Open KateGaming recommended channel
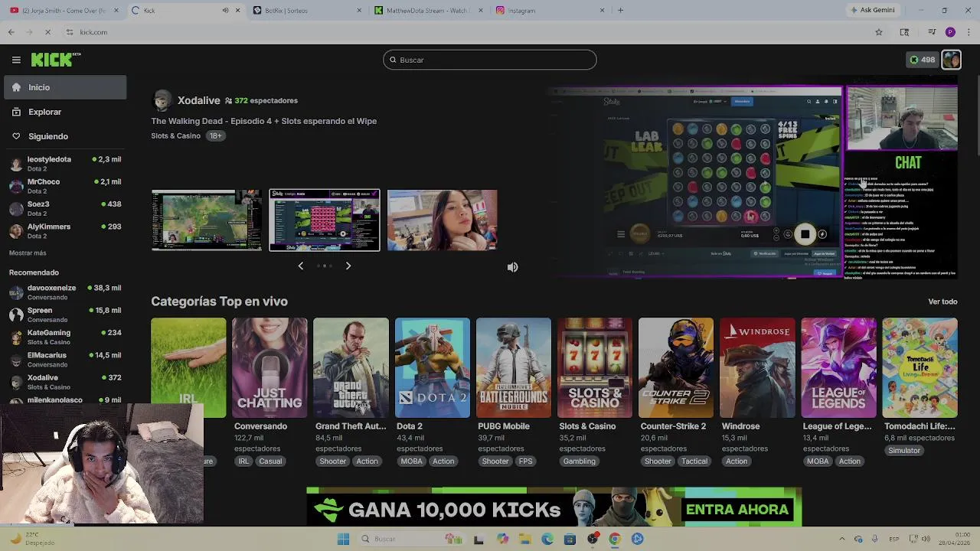This screenshot has height=551, width=980. click(x=64, y=337)
